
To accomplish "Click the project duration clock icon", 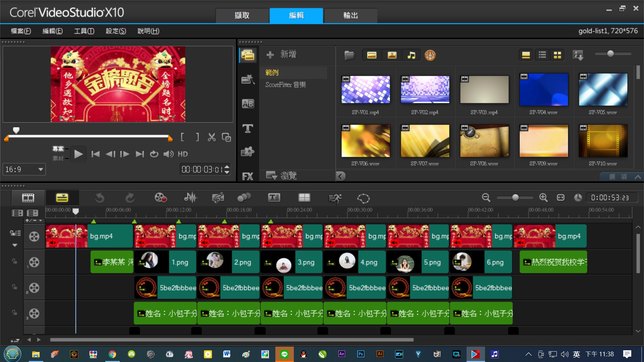I will 578,198.
